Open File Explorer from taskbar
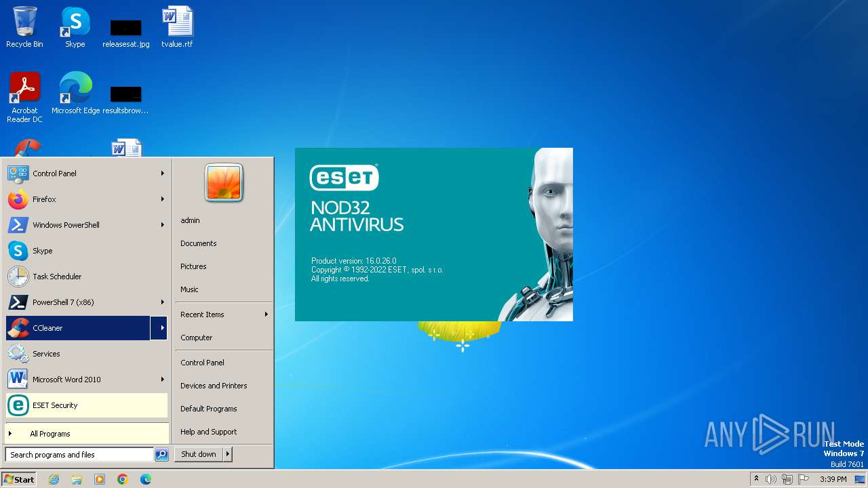868x488 pixels. pyautogui.click(x=77, y=479)
